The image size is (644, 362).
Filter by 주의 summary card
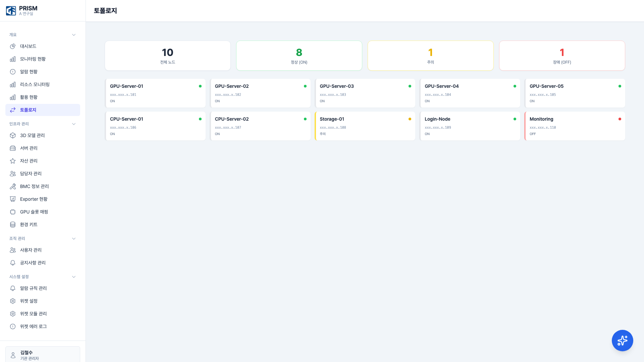click(x=431, y=56)
